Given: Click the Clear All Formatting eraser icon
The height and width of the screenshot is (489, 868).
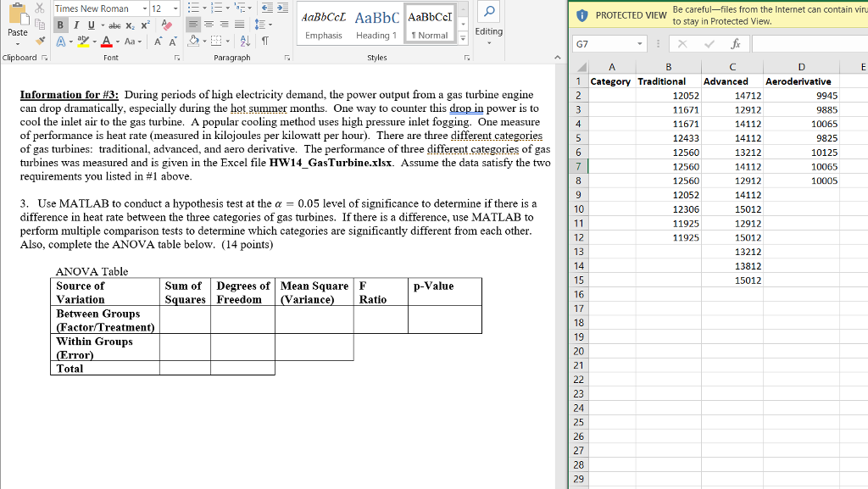Looking at the screenshot, I should click(x=166, y=25).
